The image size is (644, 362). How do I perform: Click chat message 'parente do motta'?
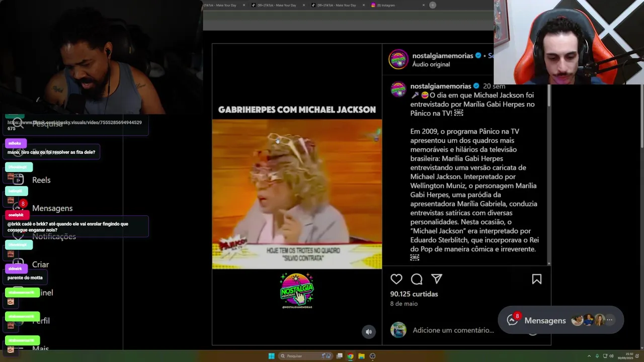coord(25,278)
